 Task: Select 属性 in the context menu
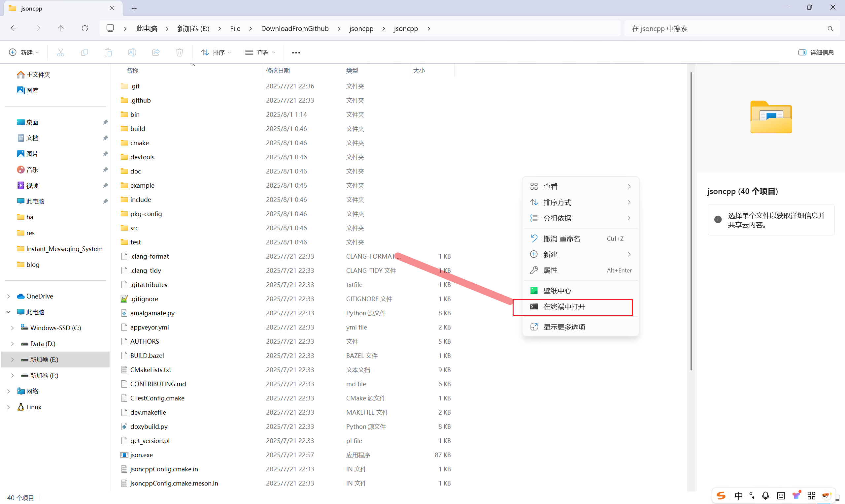coord(550,270)
